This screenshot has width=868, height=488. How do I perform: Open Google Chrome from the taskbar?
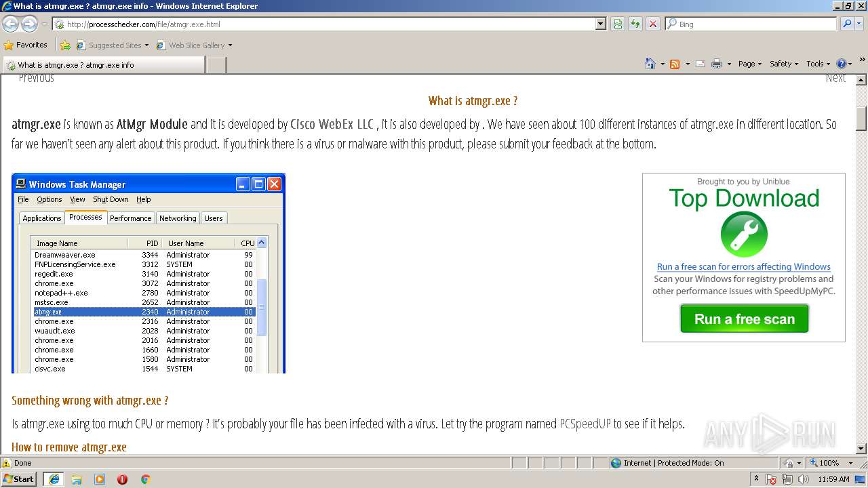tap(145, 479)
